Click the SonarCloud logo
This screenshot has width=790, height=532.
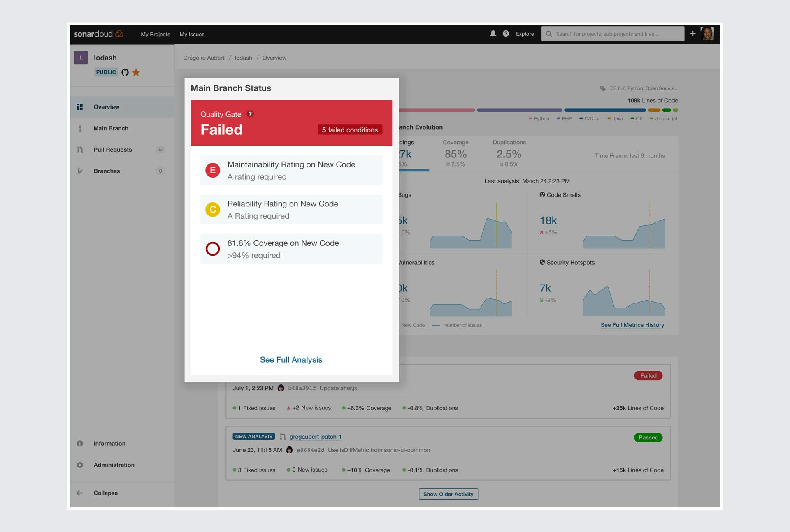(99, 34)
